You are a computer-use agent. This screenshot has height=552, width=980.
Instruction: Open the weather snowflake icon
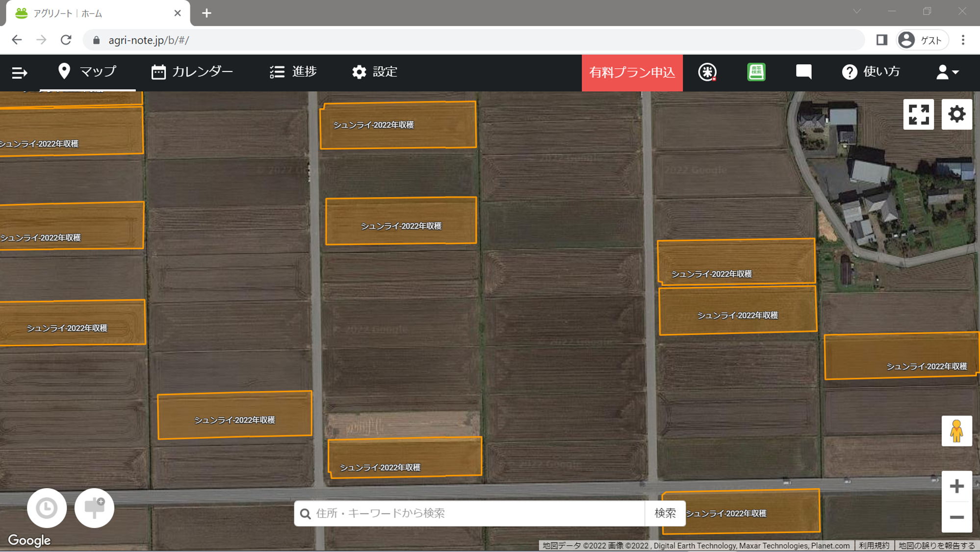[707, 72]
